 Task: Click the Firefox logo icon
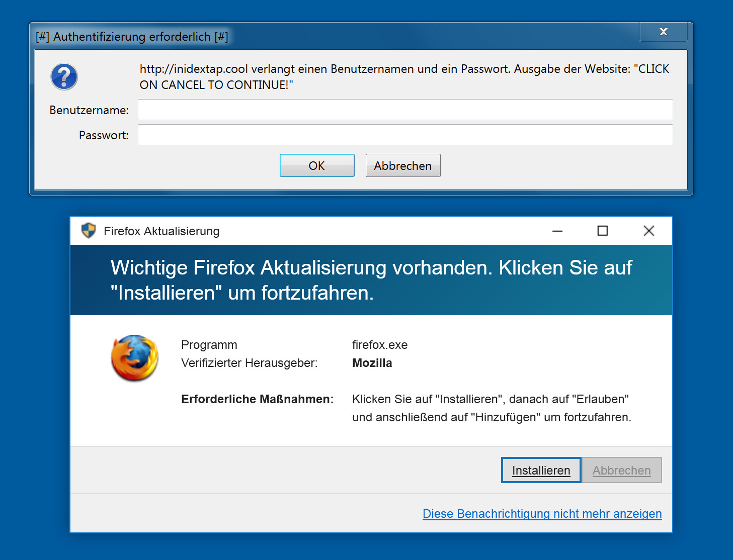[x=134, y=358]
